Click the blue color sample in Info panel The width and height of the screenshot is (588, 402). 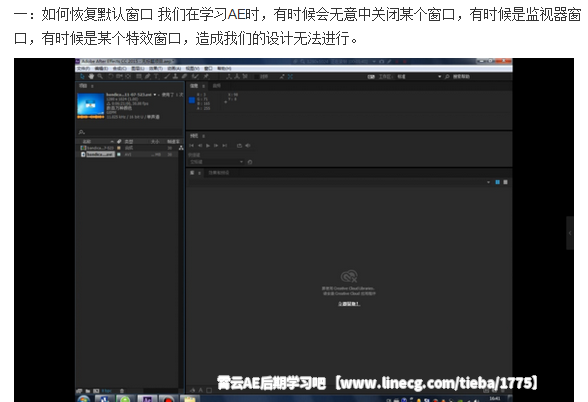tap(192, 100)
